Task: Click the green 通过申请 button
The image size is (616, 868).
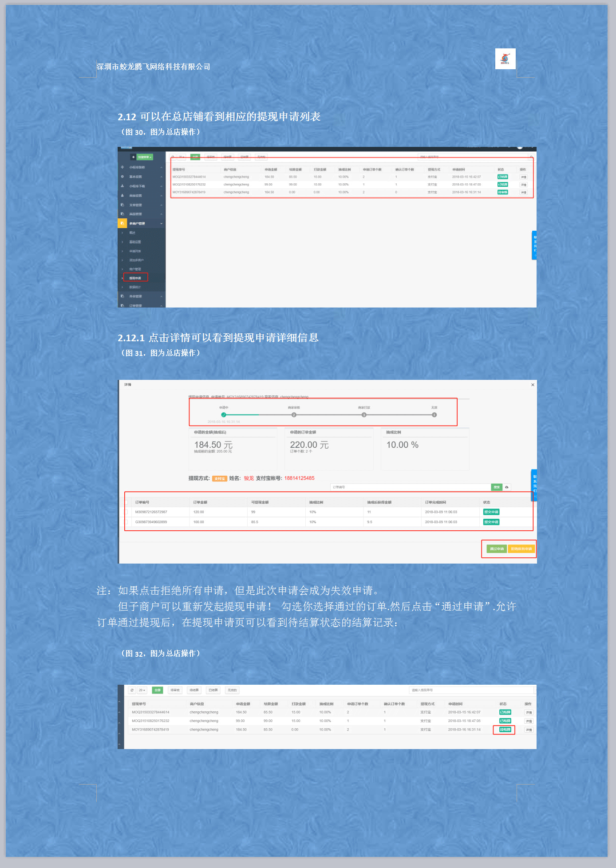Action: 497,549
